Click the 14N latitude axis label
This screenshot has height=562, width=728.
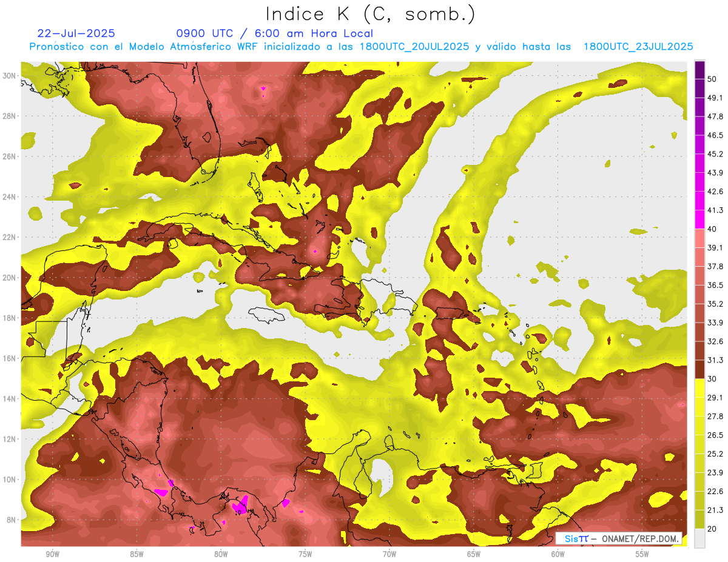[9, 399]
